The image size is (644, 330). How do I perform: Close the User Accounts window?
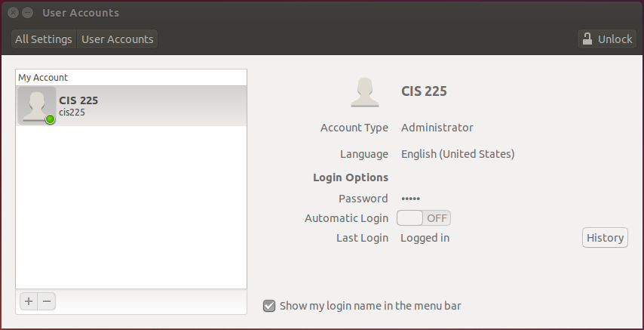pyautogui.click(x=13, y=13)
